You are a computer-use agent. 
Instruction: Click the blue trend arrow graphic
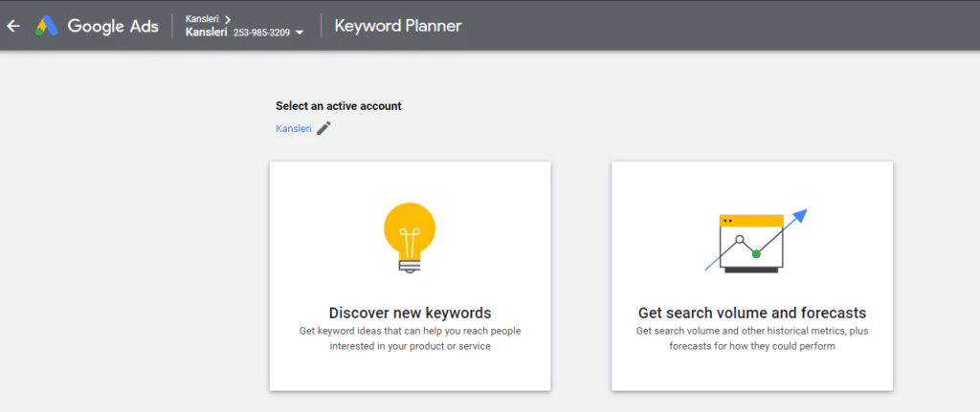(799, 217)
